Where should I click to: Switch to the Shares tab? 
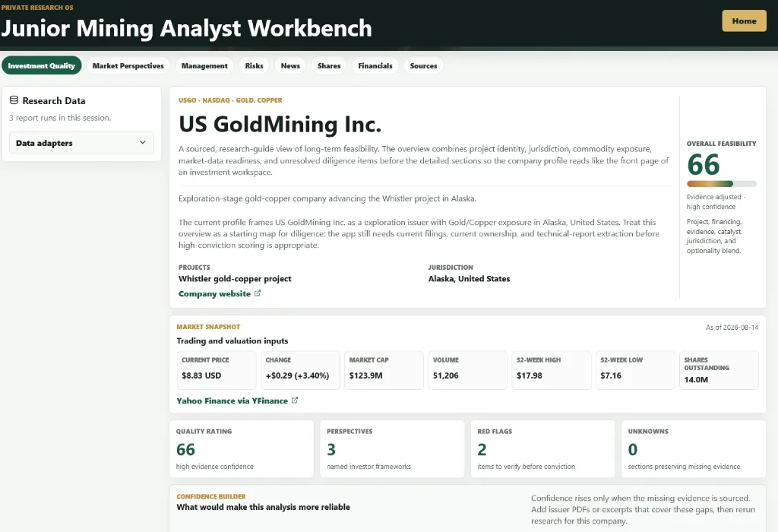coord(329,65)
